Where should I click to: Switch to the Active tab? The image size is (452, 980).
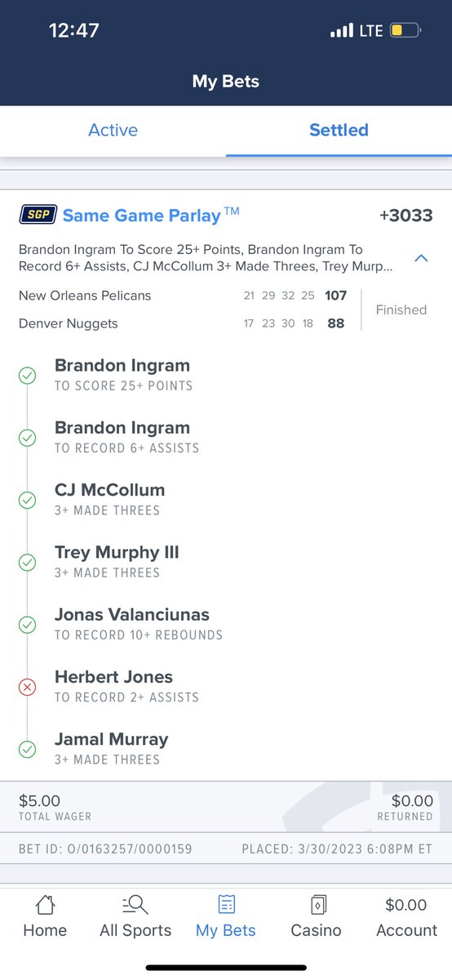pos(113,130)
